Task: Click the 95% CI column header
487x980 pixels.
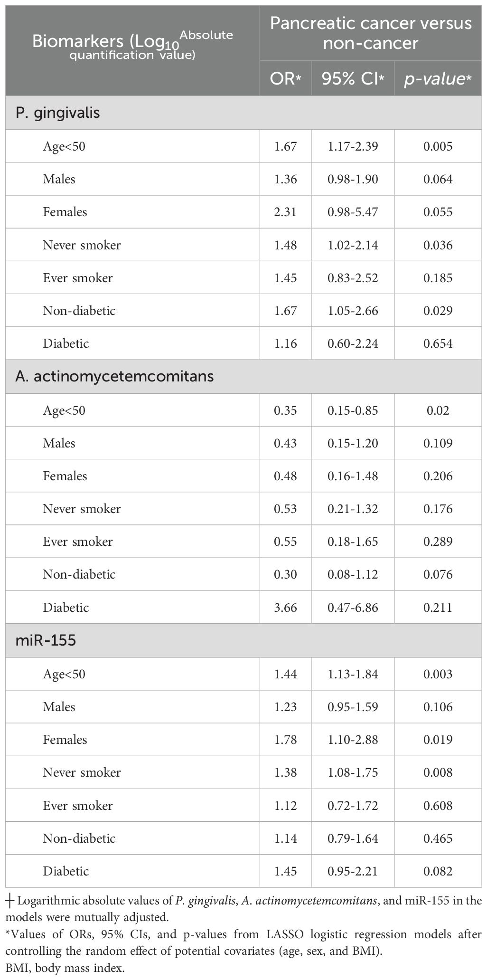Action: pos(353,79)
